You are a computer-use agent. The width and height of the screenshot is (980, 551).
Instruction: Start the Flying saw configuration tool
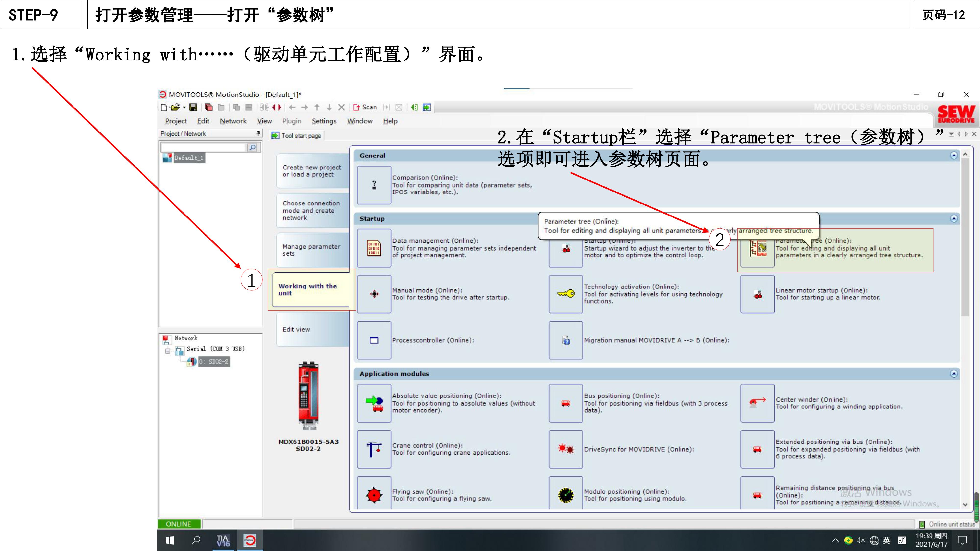[374, 495]
